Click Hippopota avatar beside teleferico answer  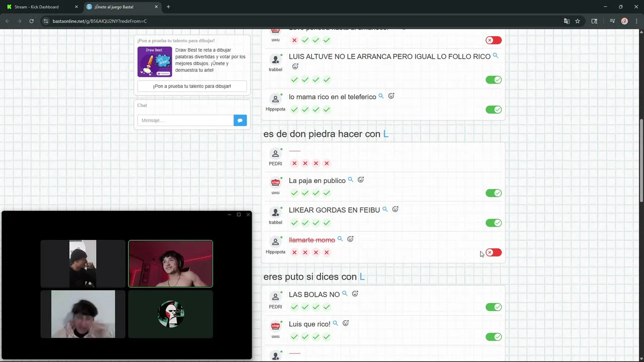pyautogui.click(x=275, y=99)
